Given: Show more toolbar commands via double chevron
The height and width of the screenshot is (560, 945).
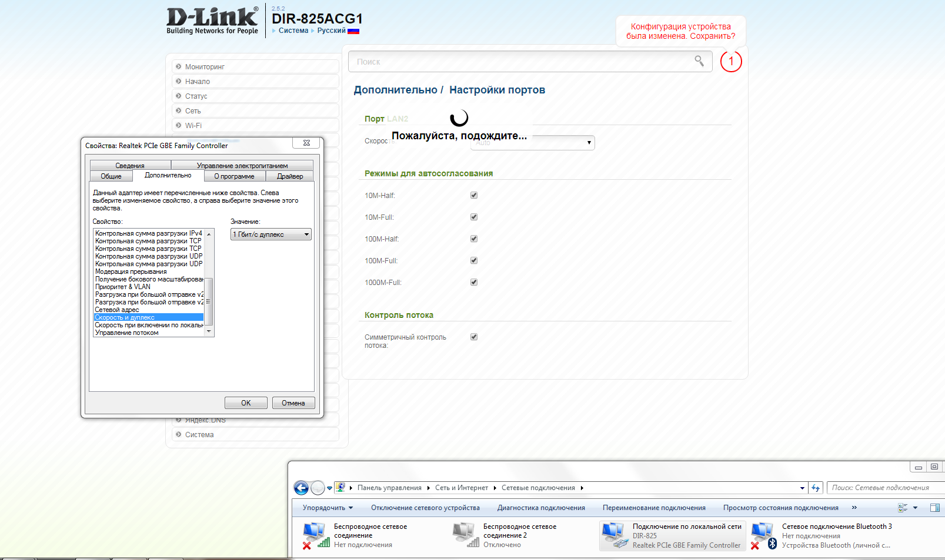Looking at the screenshot, I should tap(854, 508).
